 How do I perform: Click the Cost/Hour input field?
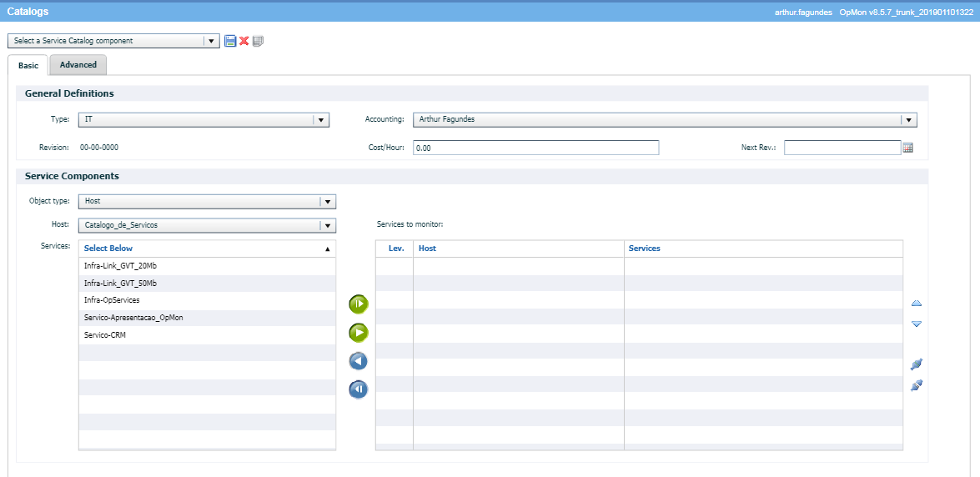[535, 148]
